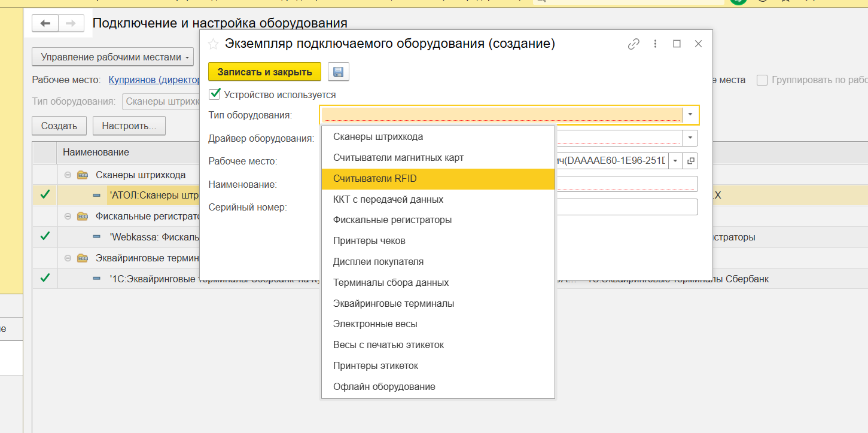
Task: Open the three-dot more options menu
Action: pos(656,44)
